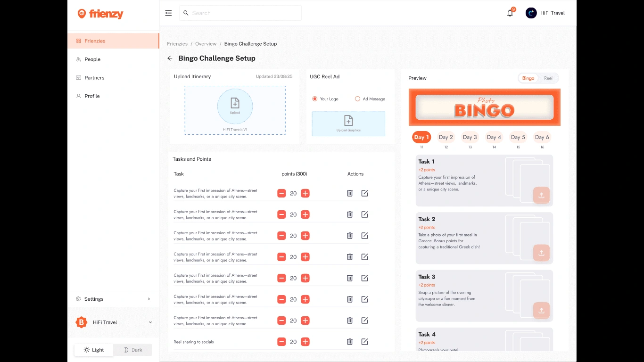The image size is (644, 362).
Task: Open the HiFi Travel workspace dropdown
Action: click(150, 322)
